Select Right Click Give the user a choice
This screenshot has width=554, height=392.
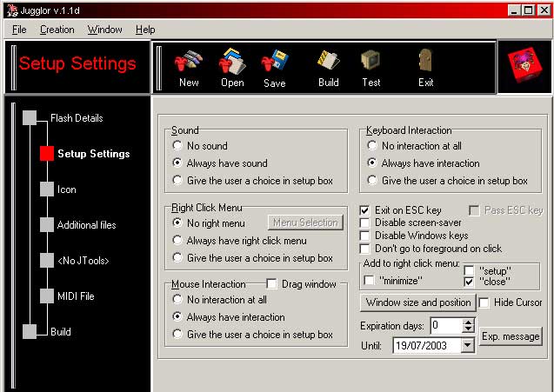tap(177, 257)
